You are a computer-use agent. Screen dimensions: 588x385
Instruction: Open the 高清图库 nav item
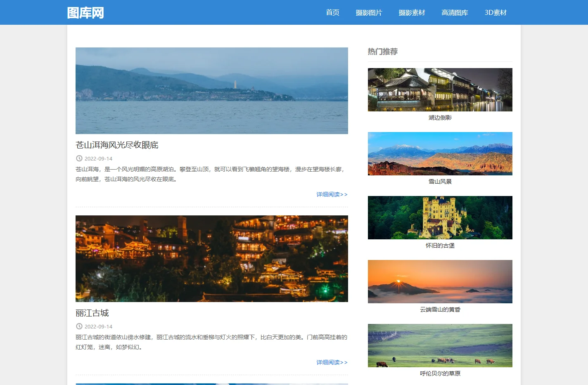[x=455, y=12]
